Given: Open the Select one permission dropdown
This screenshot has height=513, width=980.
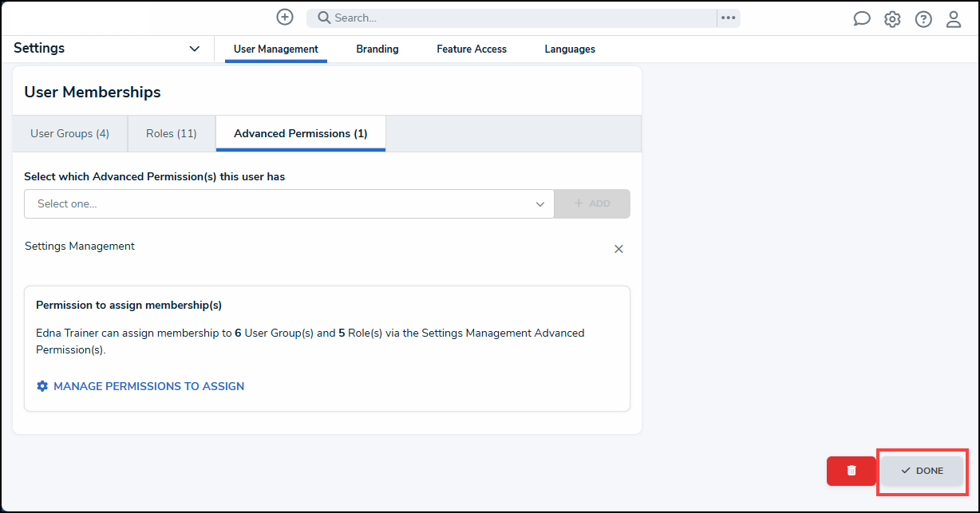Looking at the screenshot, I should coord(289,203).
